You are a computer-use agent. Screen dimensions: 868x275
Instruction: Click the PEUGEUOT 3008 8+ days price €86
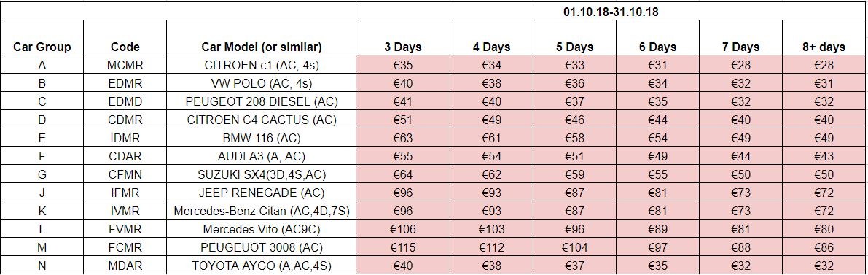[x=824, y=248]
